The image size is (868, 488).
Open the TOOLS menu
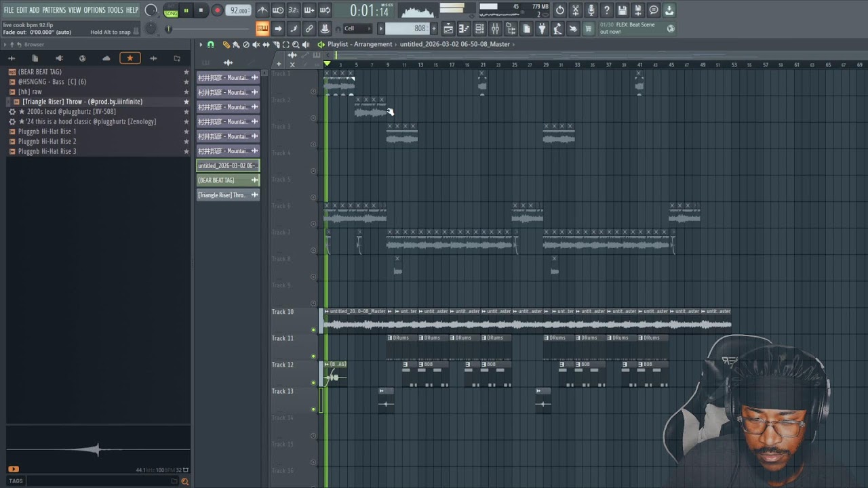pos(116,10)
